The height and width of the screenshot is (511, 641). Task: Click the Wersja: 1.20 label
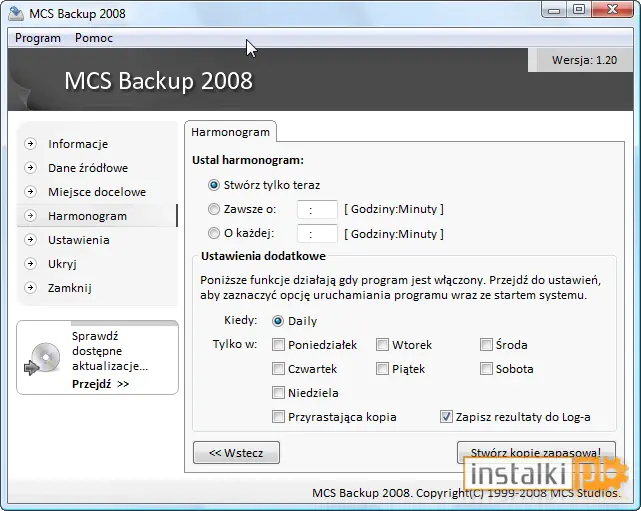584,60
